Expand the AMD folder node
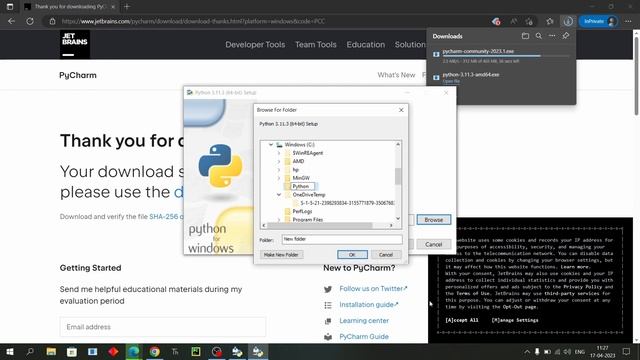The image size is (640, 360). tap(279, 161)
